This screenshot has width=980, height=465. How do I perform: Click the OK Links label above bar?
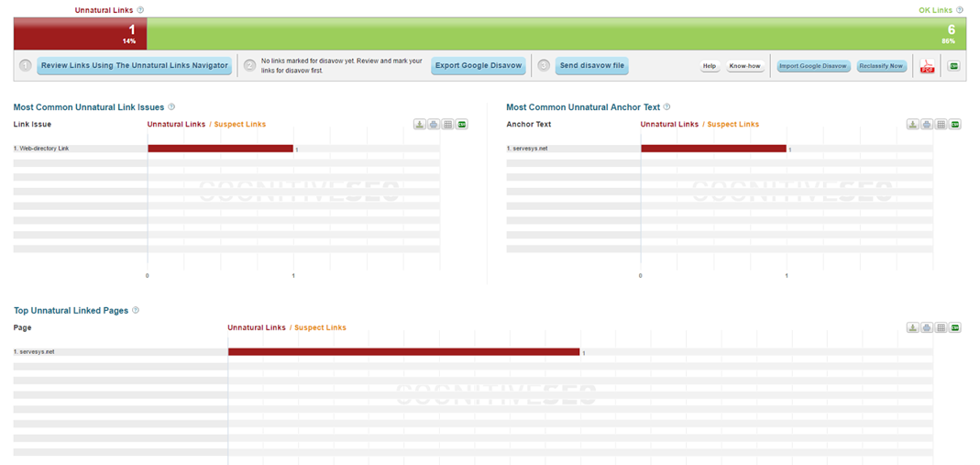pyautogui.click(x=936, y=10)
